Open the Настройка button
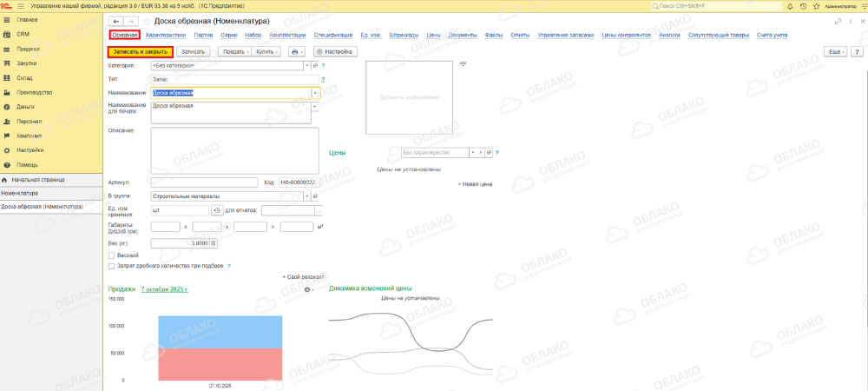 [335, 51]
